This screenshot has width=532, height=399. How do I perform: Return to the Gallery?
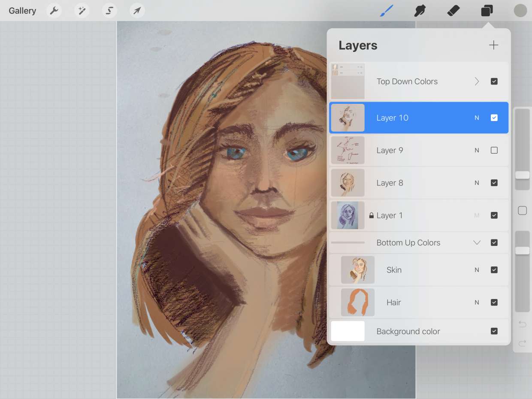[x=22, y=11]
